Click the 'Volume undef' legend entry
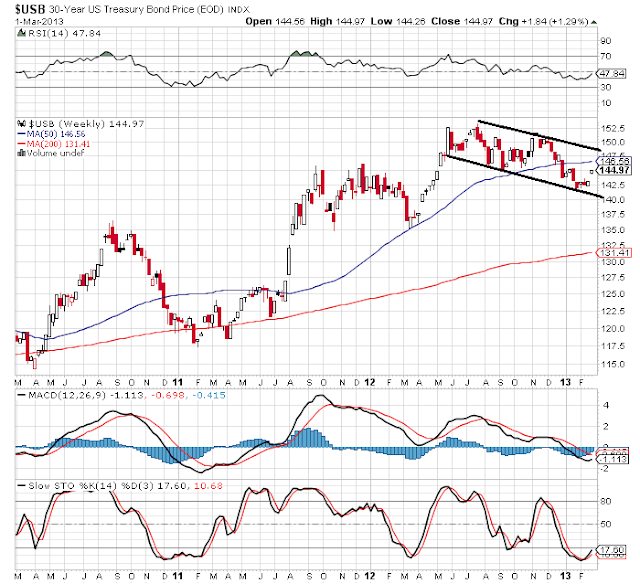The height and width of the screenshot is (584, 640). click(x=56, y=153)
